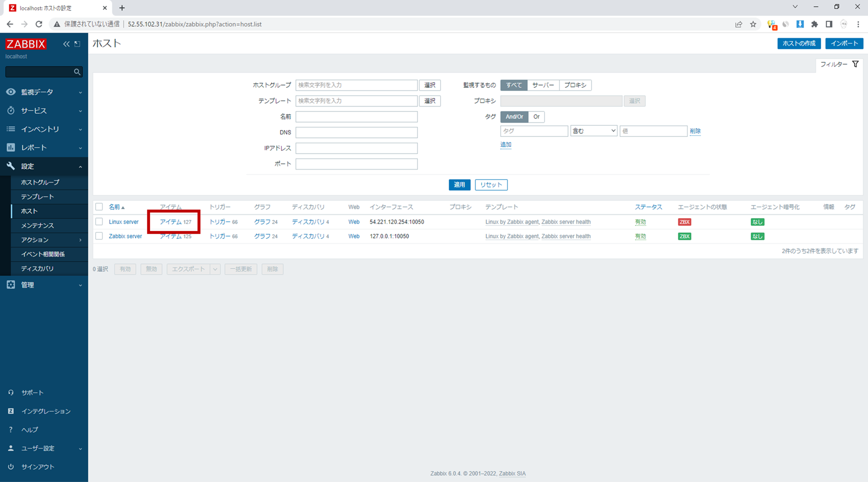Expand インベントリ sidebar menu
This screenshot has height=482, width=868.
44,129
